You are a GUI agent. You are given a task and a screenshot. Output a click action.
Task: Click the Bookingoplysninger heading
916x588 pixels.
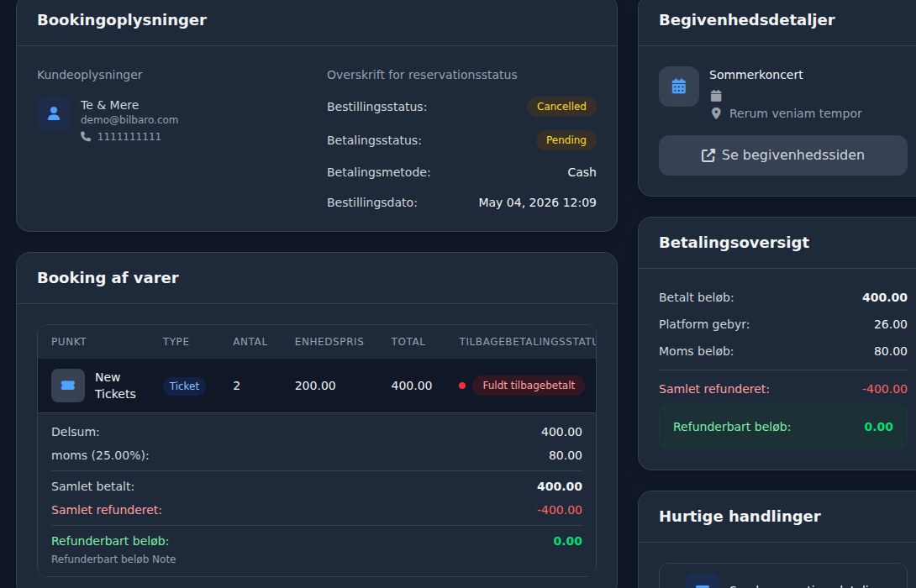(x=122, y=20)
